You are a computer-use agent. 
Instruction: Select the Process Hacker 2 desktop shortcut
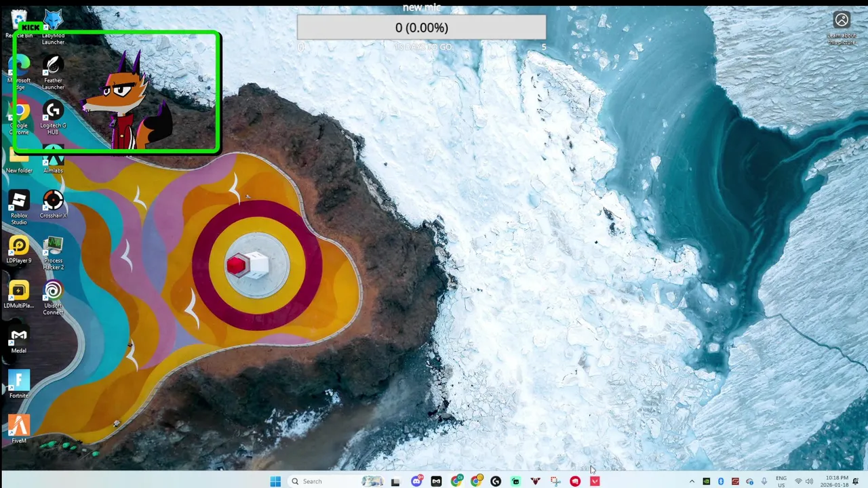point(53,253)
